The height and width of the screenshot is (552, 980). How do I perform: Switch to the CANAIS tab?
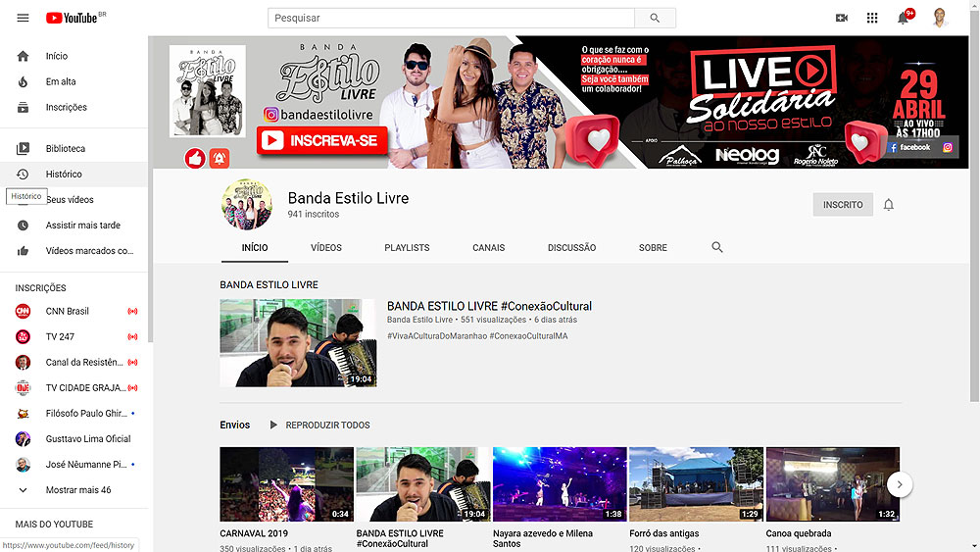point(489,247)
